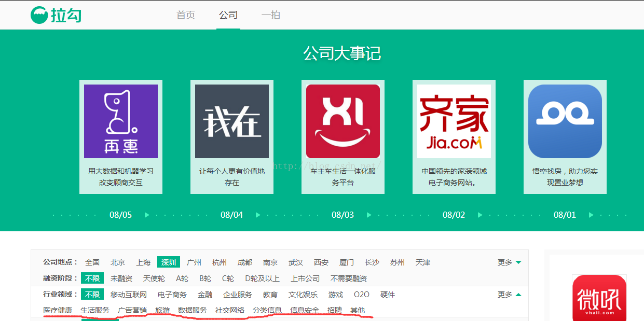This screenshot has width=644, height=321.
Task: Select the 08/01 timeline date
Action: click(565, 215)
